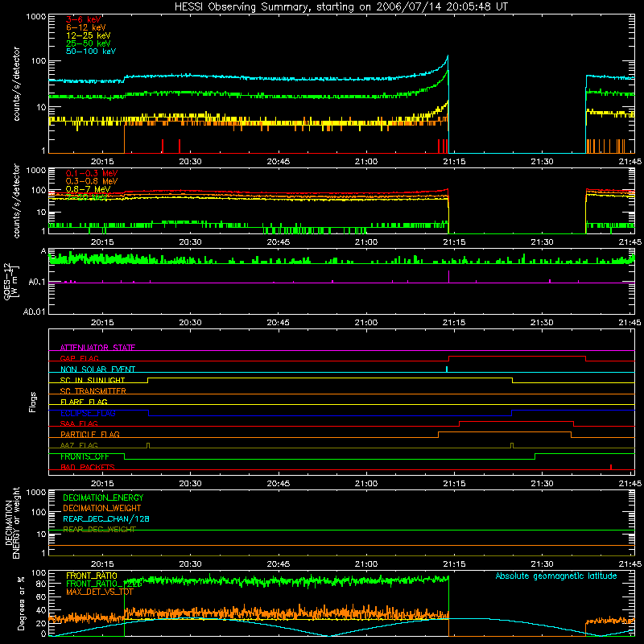Click the 21:00 time label under GOES panel
This screenshot has width=644, height=644.
click(x=366, y=323)
